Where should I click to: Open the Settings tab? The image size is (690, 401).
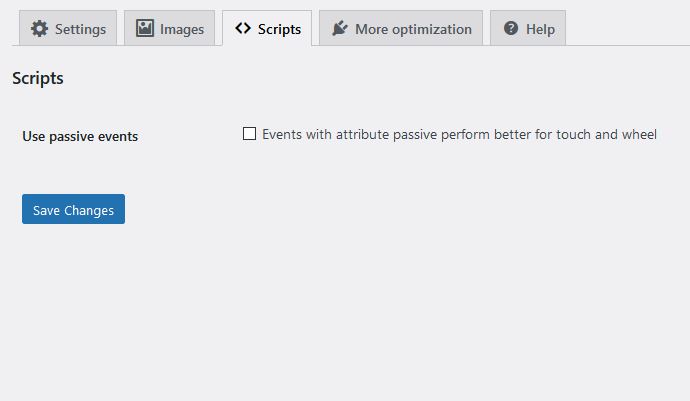coord(68,28)
